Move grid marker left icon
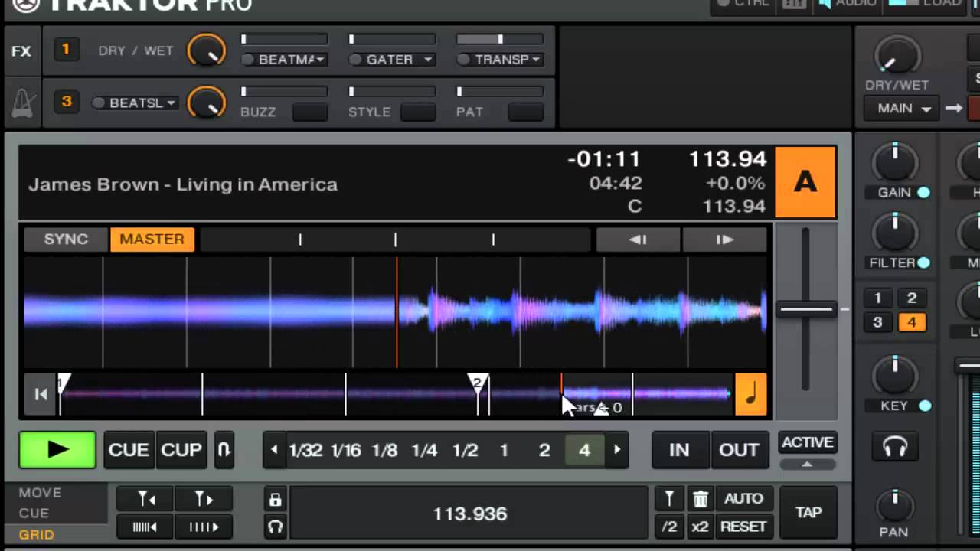The height and width of the screenshot is (551, 980). pyautogui.click(x=145, y=500)
